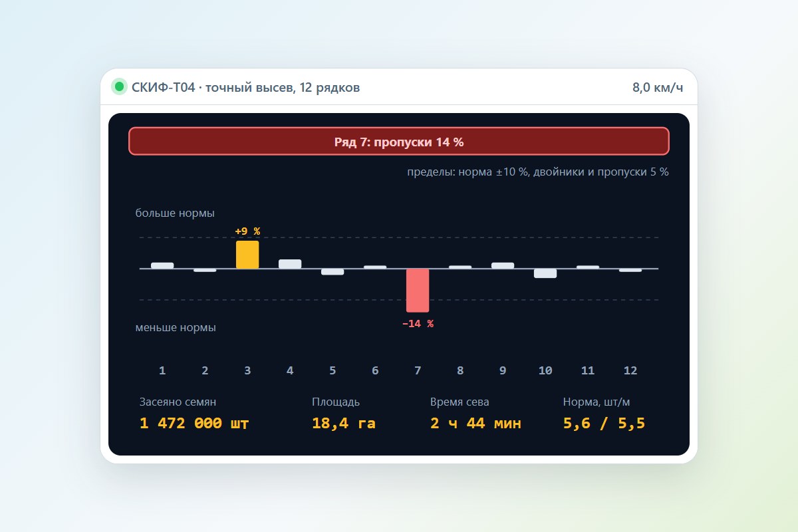Click the Норма, шт/м label

pyautogui.click(x=596, y=402)
